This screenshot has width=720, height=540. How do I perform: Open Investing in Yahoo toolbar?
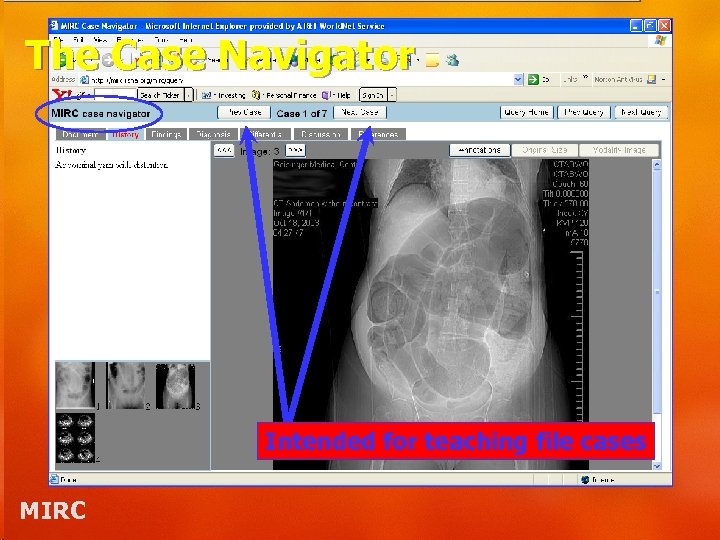tap(224, 95)
